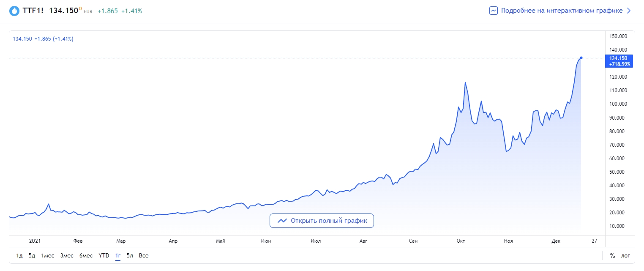The image size is (644, 271).
Task: Click the line icon inside Открыть полный график
Action: coord(282,221)
